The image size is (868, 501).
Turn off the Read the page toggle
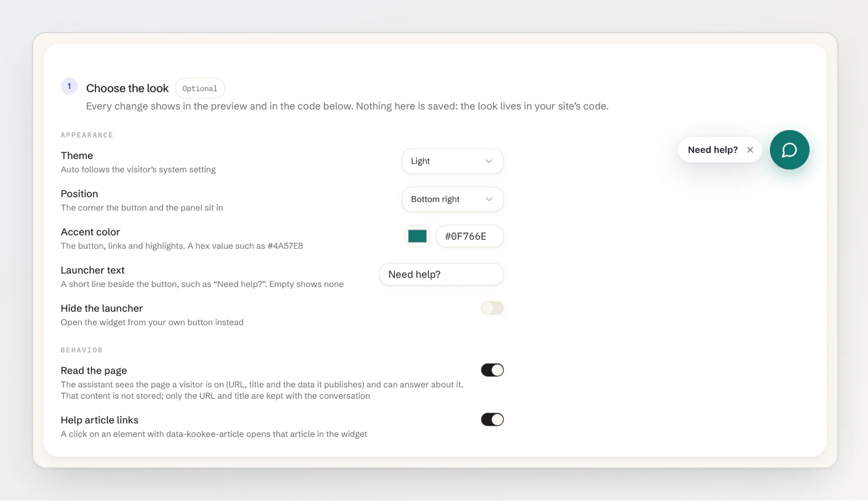pos(492,370)
